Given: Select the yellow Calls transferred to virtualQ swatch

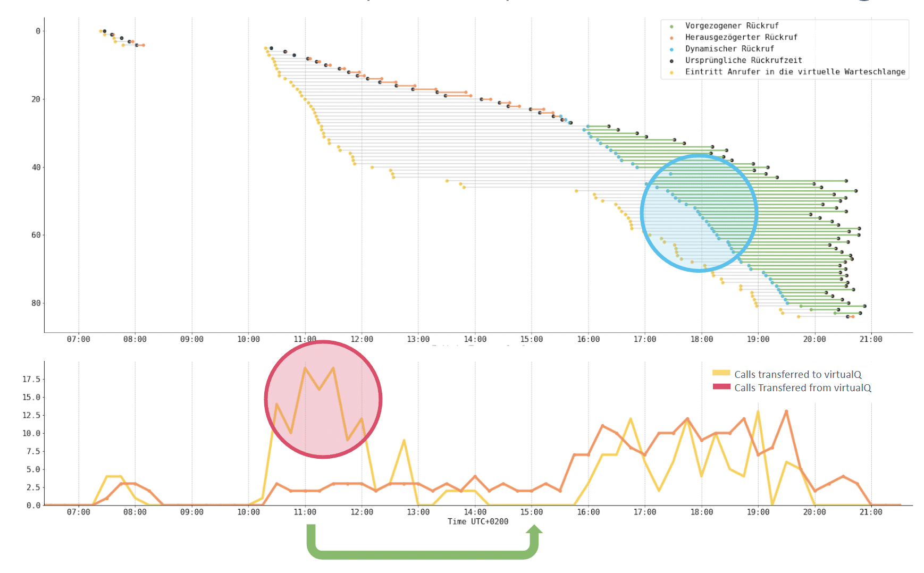Looking at the screenshot, I should click(721, 373).
